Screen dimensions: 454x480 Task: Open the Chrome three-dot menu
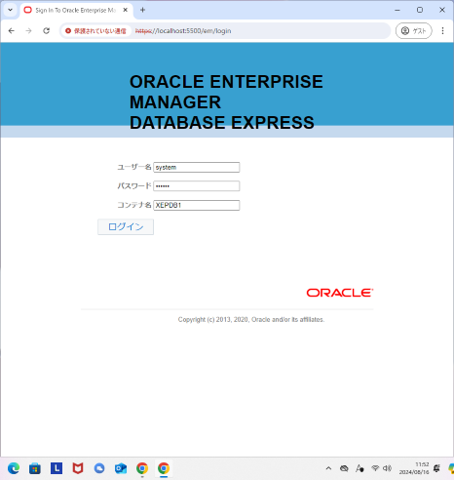(443, 31)
